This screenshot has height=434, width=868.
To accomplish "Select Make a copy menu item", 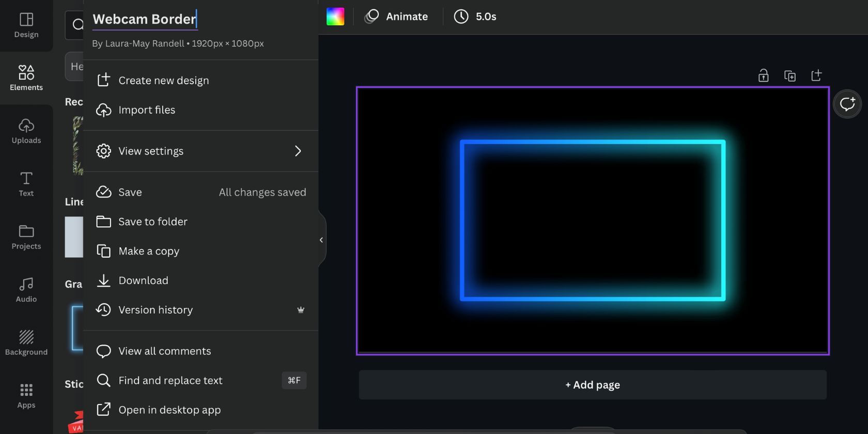I will (x=149, y=251).
